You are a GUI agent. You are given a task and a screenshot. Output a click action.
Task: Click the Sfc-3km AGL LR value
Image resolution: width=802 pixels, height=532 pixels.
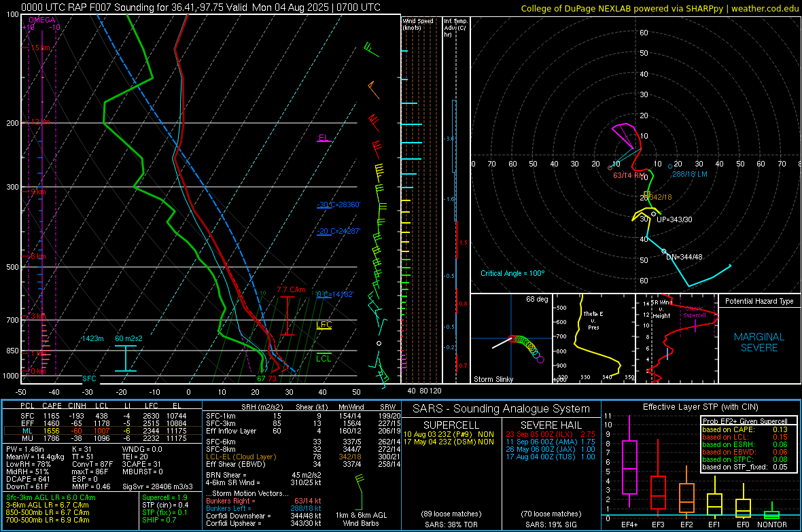[x=51, y=497]
